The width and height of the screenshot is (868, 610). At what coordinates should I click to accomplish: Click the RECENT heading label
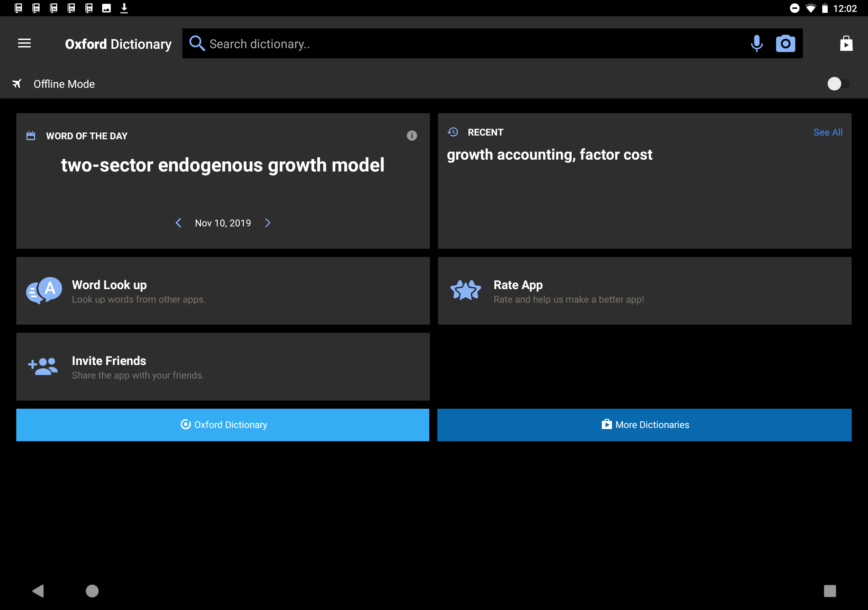[x=486, y=132]
